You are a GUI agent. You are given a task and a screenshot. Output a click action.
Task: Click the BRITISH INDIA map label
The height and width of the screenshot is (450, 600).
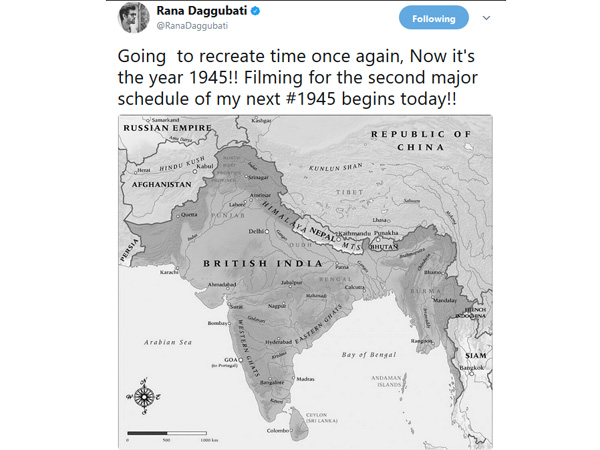pyautogui.click(x=263, y=264)
